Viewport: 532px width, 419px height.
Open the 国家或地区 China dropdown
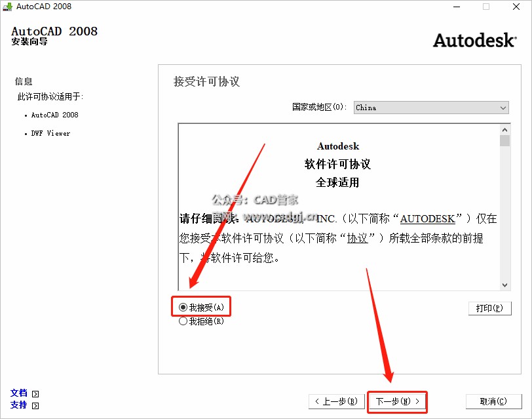(x=431, y=108)
